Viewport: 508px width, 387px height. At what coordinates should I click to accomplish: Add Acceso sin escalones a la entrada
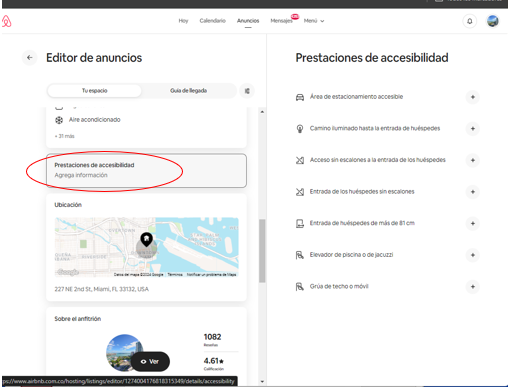472,160
